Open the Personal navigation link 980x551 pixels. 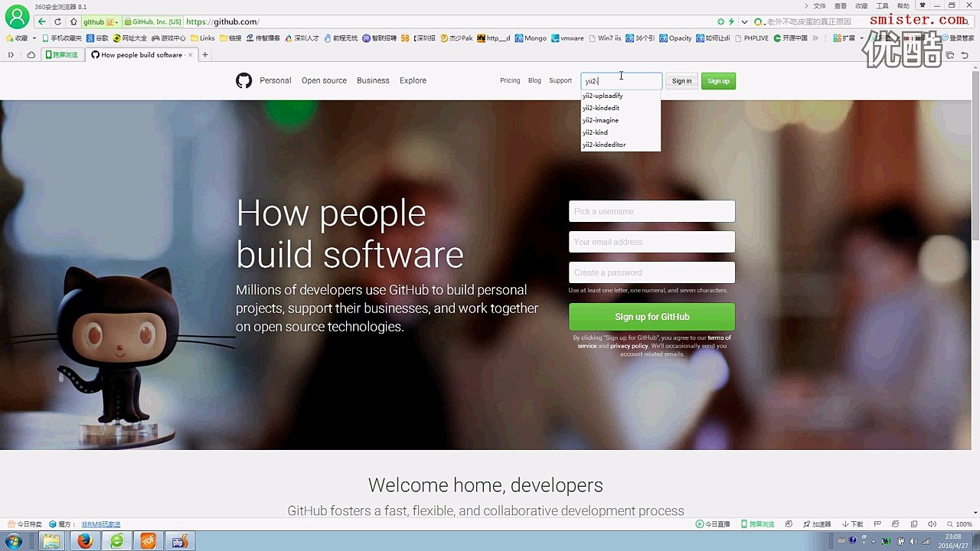[x=276, y=80]
